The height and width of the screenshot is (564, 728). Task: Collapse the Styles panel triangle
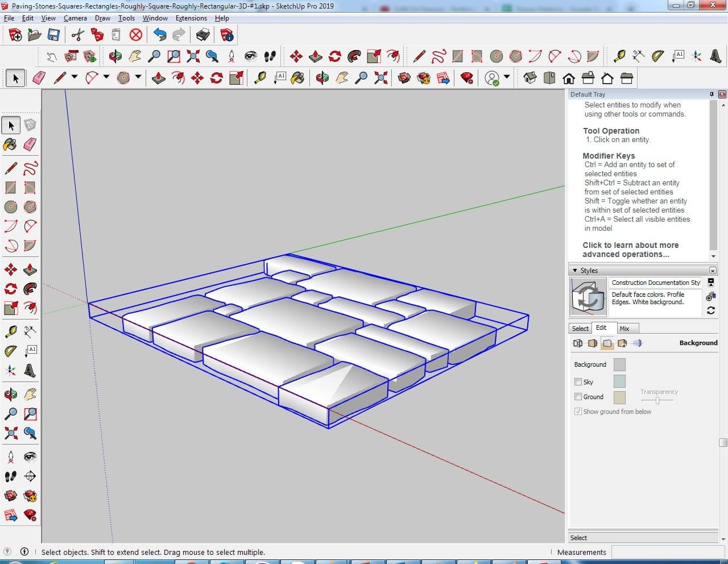[575, 271]
